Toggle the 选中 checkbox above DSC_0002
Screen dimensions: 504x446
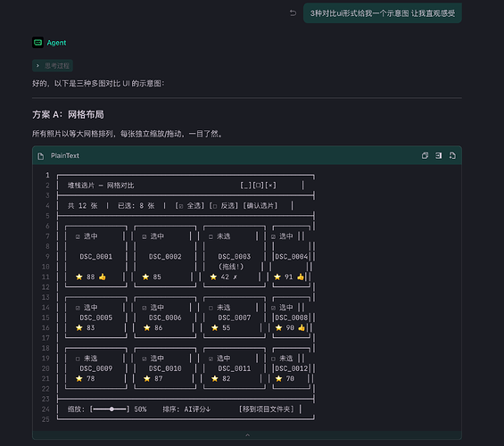(x=145, y=236)
